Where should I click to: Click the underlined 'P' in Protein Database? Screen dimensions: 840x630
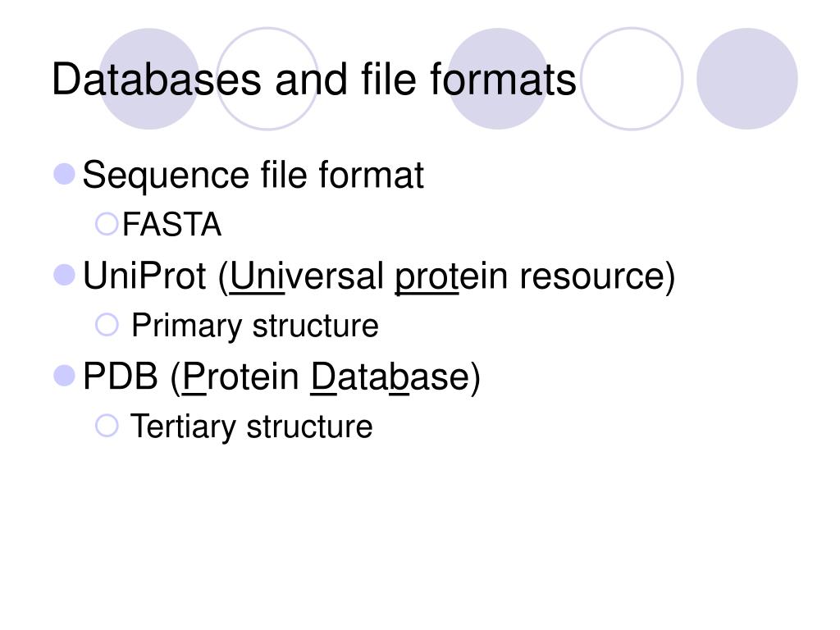[x=194, y=377]
